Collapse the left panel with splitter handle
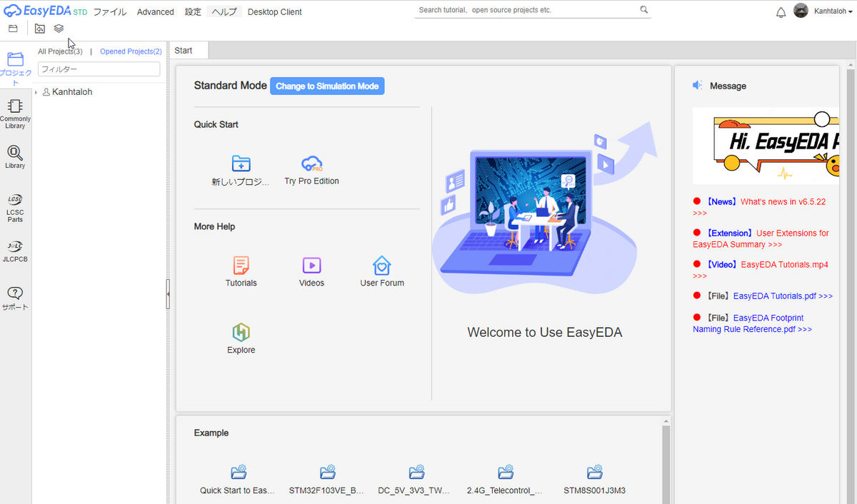Screen dimensions: 857x504 point(168,293)
